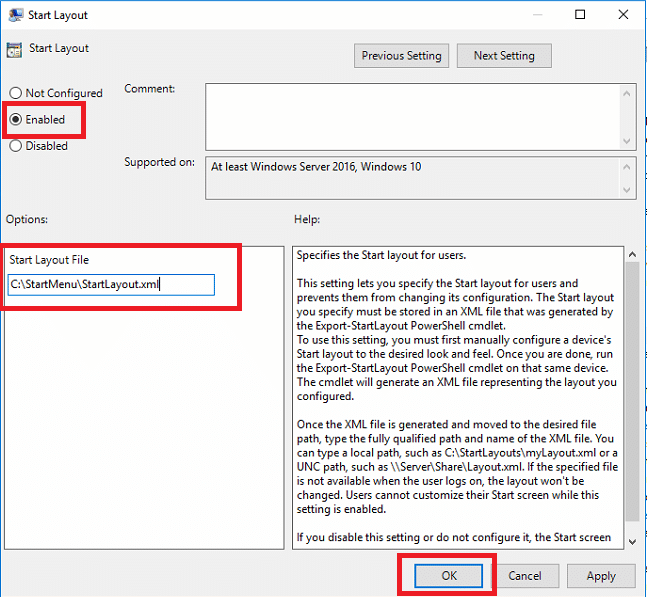
Task: Go to Previous Setting
Action: point(401,56)
